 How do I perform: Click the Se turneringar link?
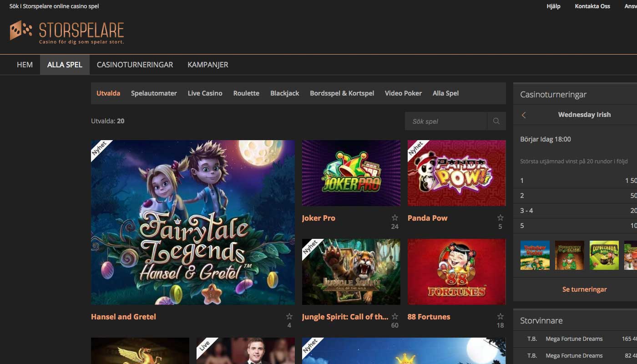[585, 289]
